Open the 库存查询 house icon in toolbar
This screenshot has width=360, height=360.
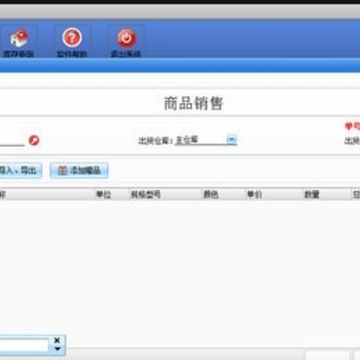pyautogui.click(x=18, y=38)
